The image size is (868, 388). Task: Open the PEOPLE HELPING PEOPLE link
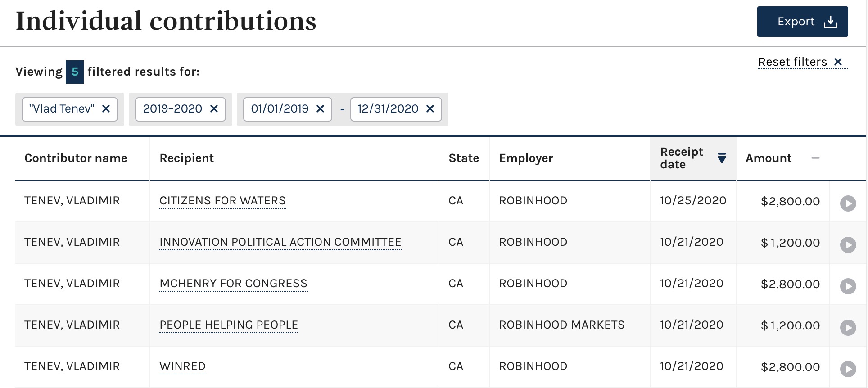pos(229,325)
